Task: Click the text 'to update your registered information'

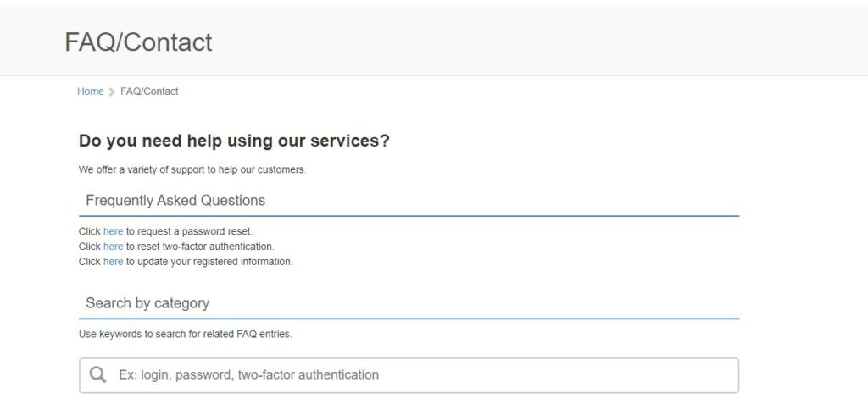Action: 209,261
